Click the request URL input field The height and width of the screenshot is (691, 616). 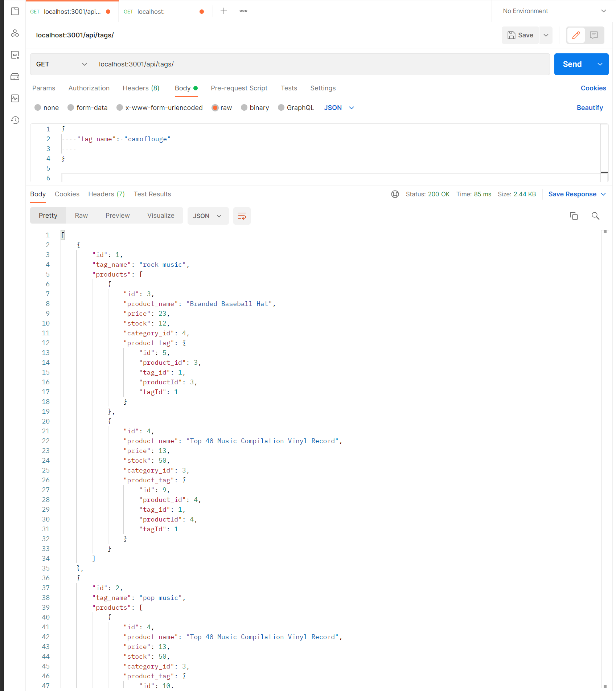(321, 64)
